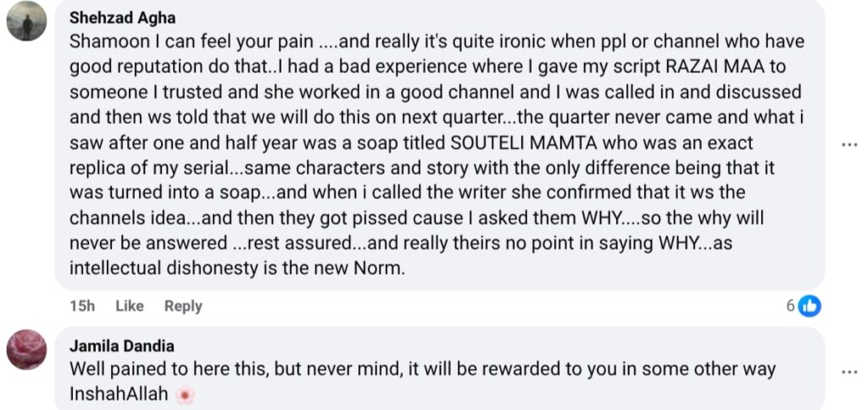Open options menu on Jamila Dandia's comment
This screenshot has height=410, width=868.
pyautogui.click(x=849, y=371)
